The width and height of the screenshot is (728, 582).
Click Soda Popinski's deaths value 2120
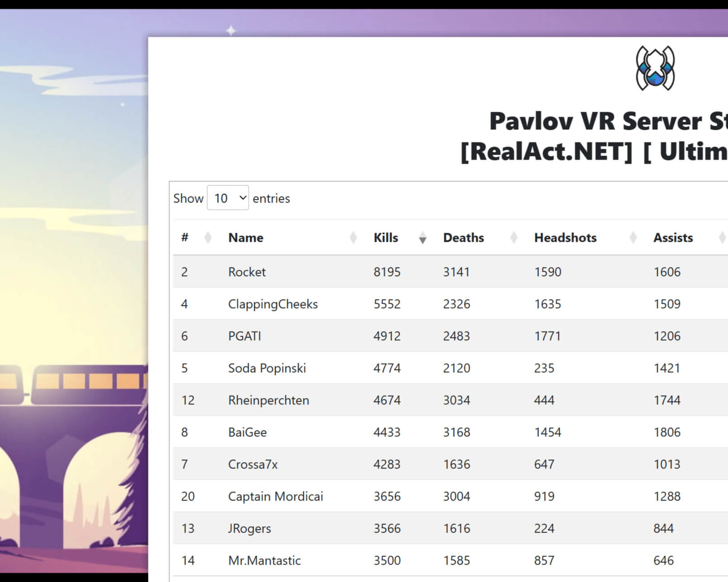(456, 368)
